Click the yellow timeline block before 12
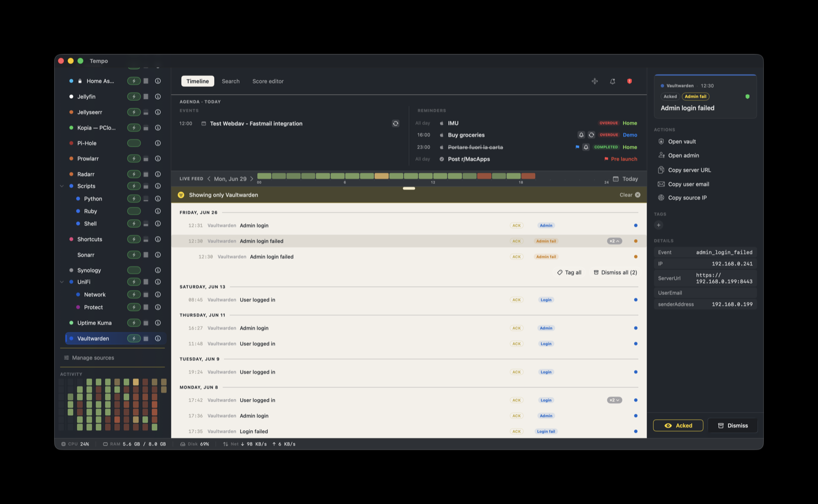This screenshot has height=504, width=818. [x=381, y=176]
